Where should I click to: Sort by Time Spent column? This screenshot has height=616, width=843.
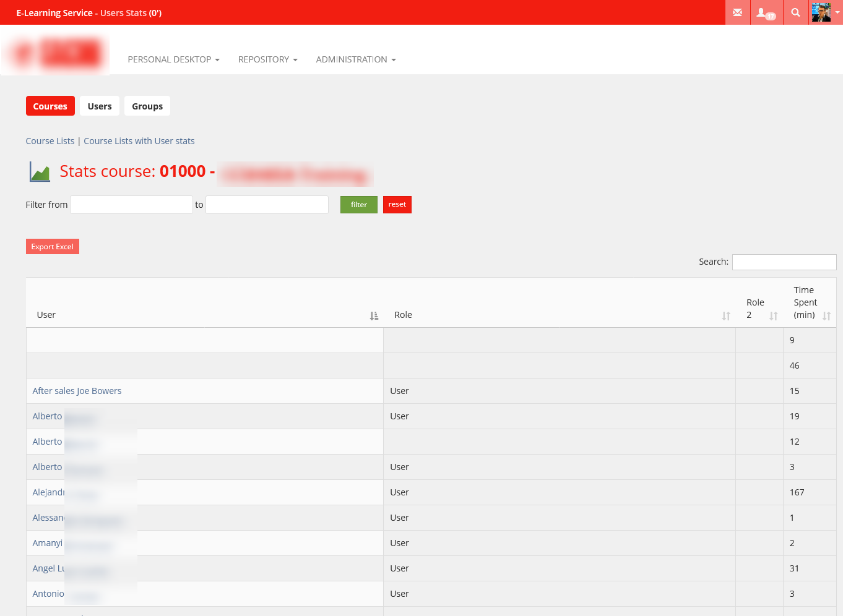point(826,316)
